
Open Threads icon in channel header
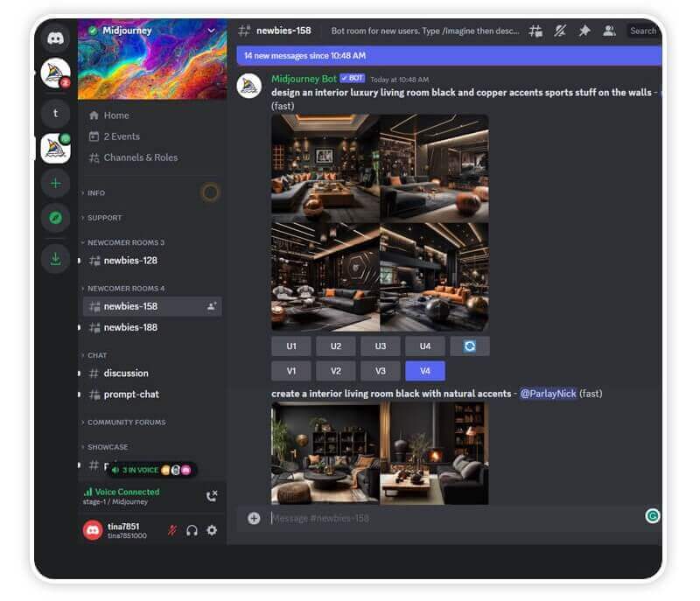pos(535,31)
